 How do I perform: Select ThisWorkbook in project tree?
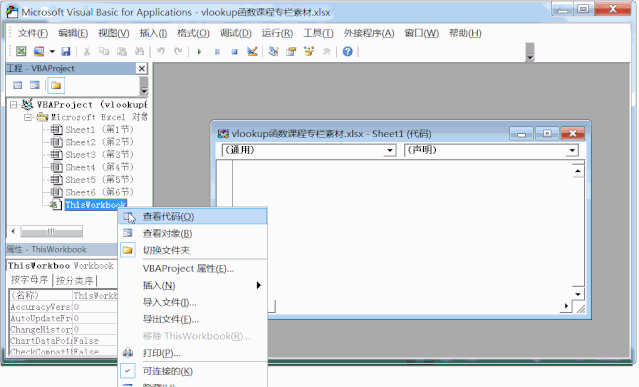tap(95, 204)
